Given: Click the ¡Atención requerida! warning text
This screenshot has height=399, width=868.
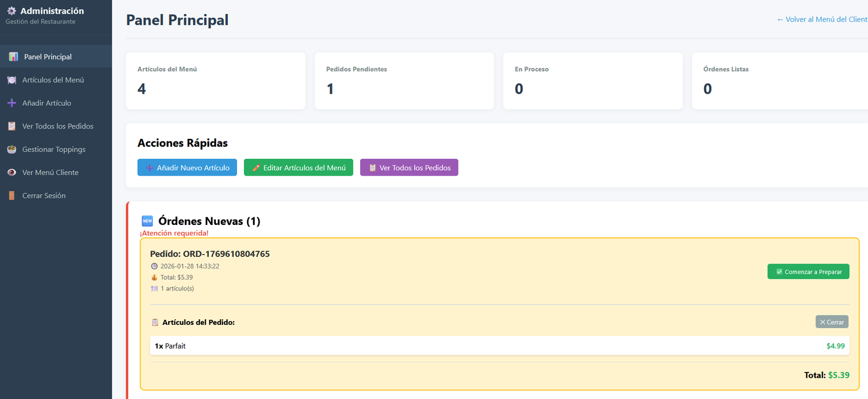Looking at the screenshot, I should pyautogui.click(x=174, y=233).
